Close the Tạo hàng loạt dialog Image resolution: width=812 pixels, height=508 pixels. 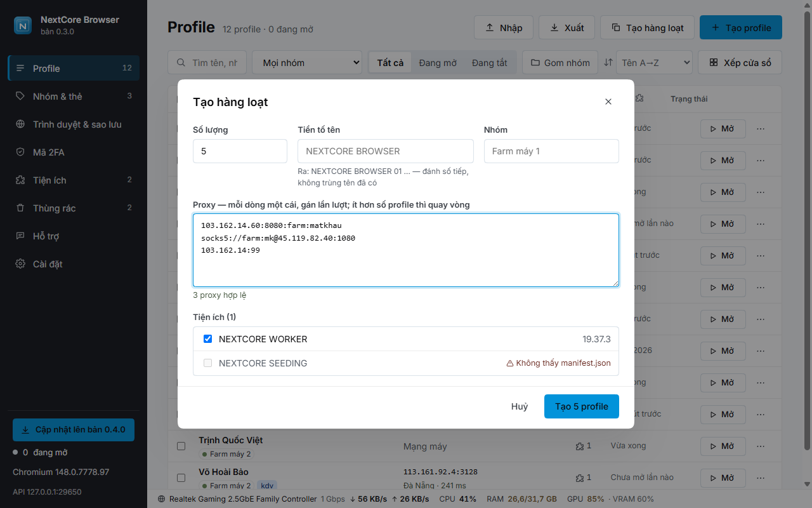(x=608, y=102)
